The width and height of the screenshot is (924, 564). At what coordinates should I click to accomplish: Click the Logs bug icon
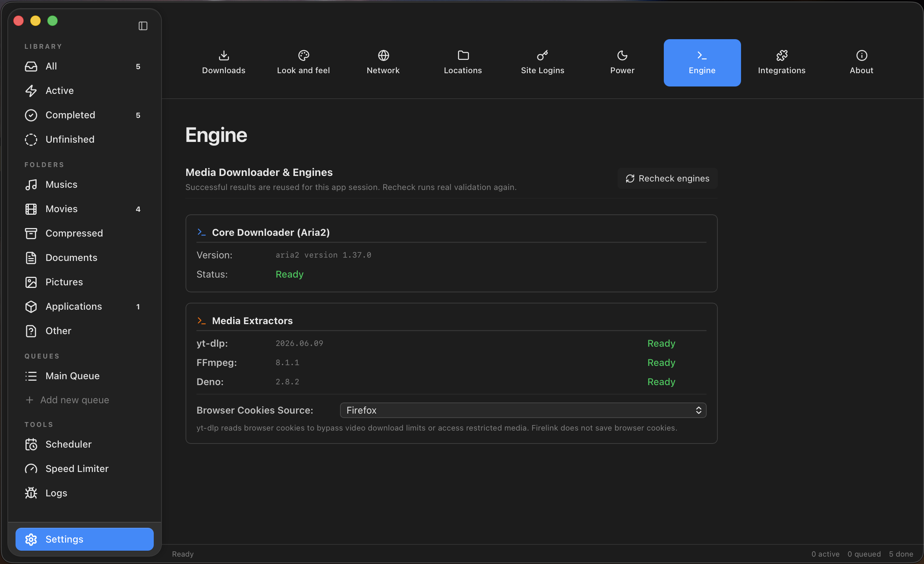(x=31, y=493)
